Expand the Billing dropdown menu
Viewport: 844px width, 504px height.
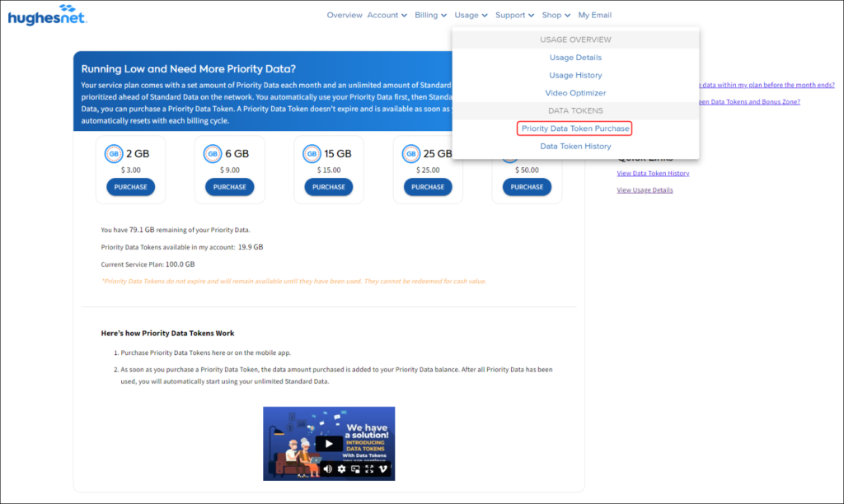[431, 15]
